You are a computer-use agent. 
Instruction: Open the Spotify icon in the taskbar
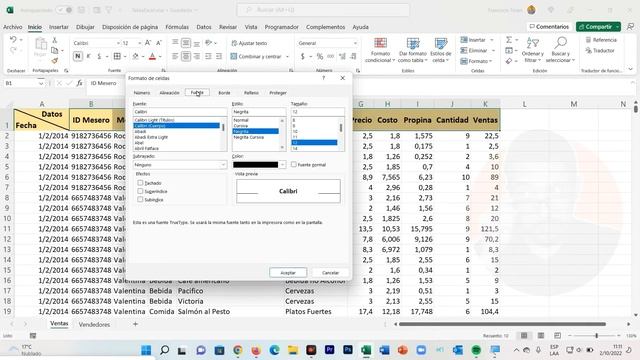coord(476,350)
